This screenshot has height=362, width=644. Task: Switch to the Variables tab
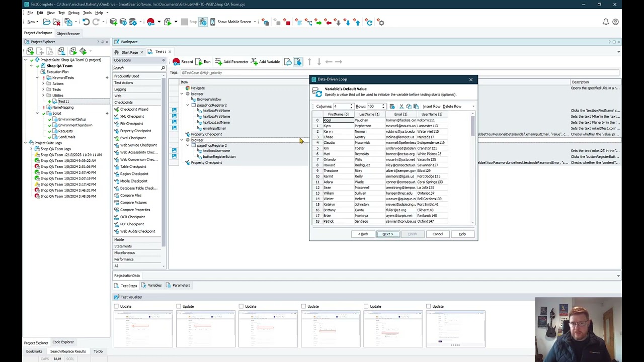point(151,286)
